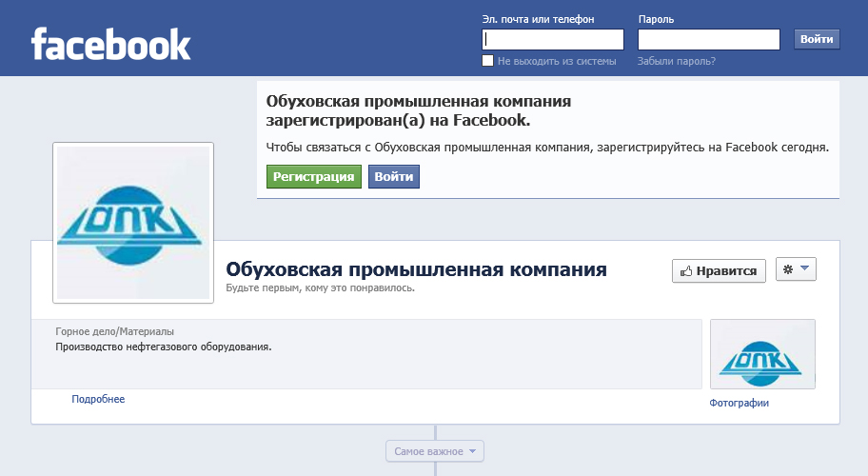This screenshot has height=476, width=868.
Task: Click the Войти button in top header
Action: pyautogui.click(x=817, y=39)
